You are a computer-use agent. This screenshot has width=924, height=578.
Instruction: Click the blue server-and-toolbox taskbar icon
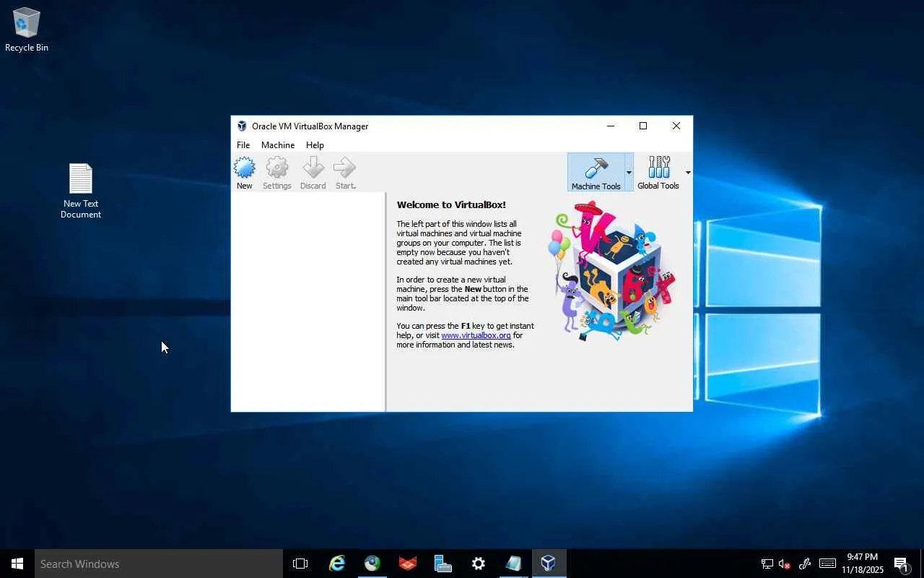coord(443,564)
